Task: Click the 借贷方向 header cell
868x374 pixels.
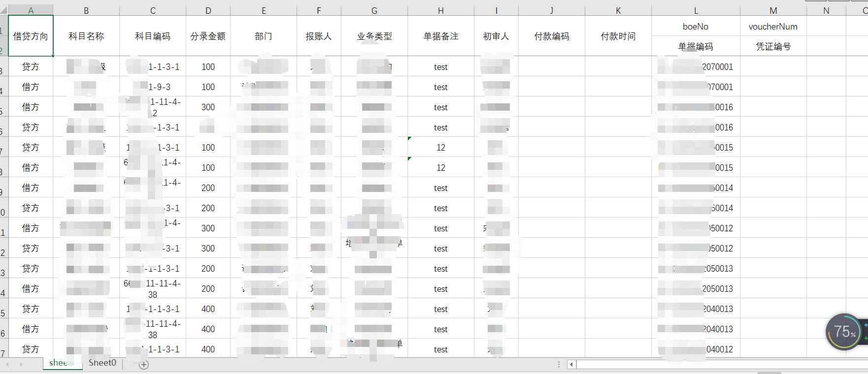Action: (x=31, y=36)
